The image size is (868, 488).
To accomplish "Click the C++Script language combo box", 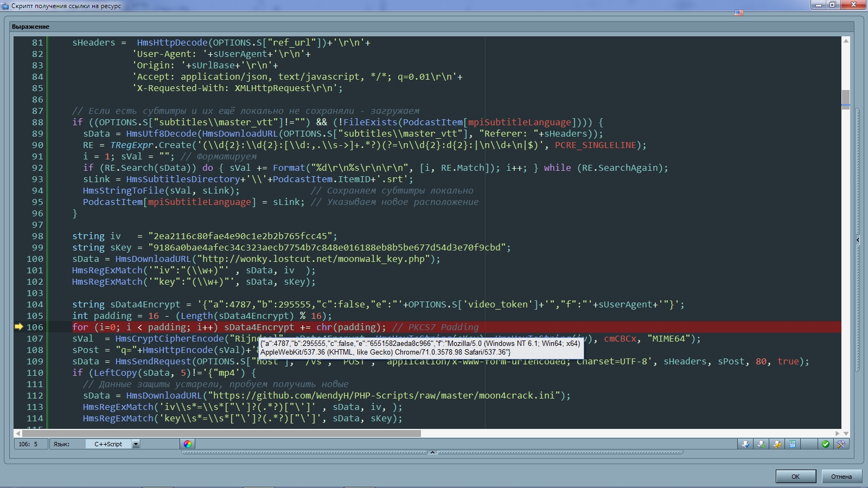I will point(108,444).
